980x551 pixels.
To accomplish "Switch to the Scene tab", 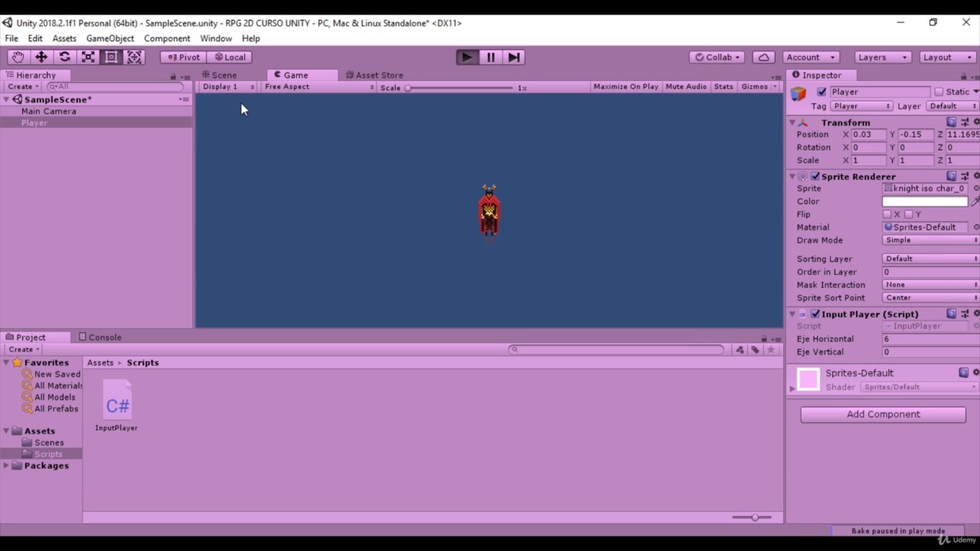I will click(219, 75).
